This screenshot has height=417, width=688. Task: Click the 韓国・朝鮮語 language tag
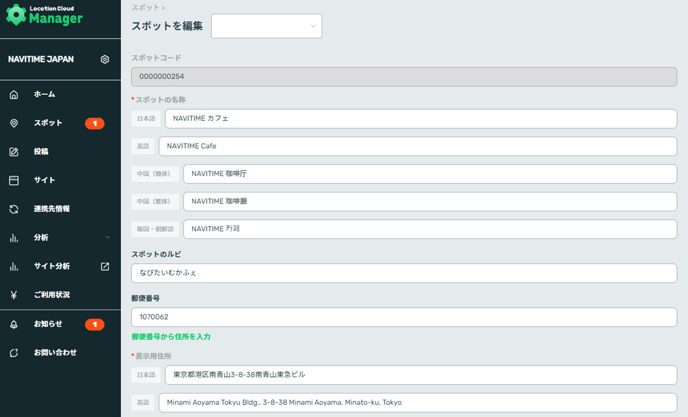tap(155, 229)
